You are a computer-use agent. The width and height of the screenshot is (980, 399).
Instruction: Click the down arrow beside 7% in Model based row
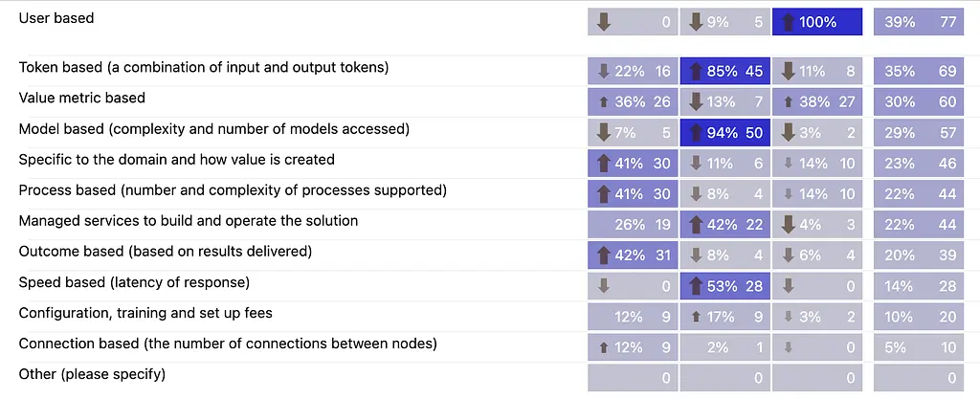pyautogui.click(x=603, y=132)
